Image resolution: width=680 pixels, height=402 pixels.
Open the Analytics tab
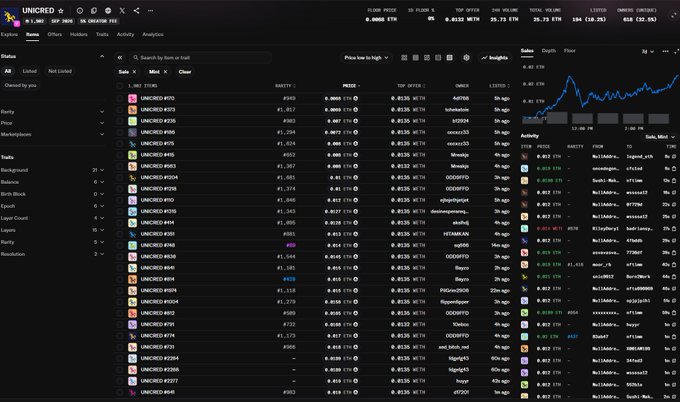pyautogui.click(x=153, y=34)
